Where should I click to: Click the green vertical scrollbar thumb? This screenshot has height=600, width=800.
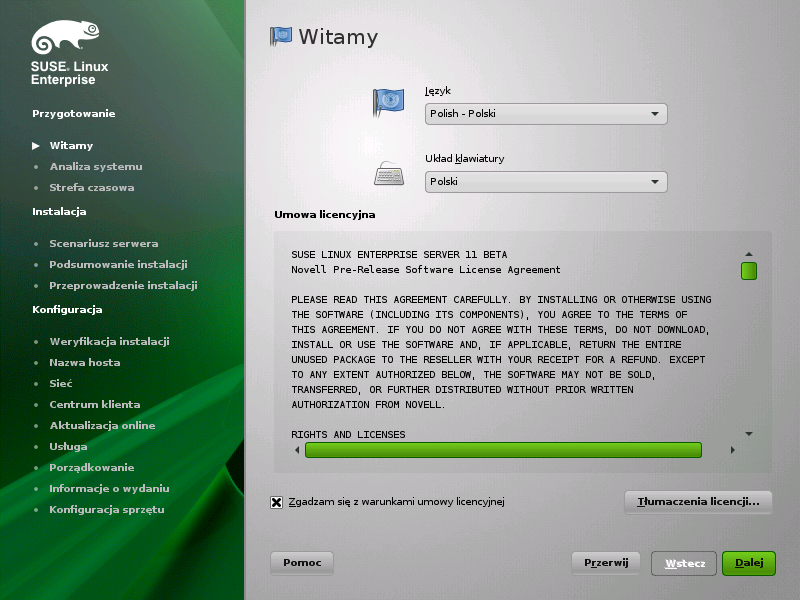coord(749,271)
